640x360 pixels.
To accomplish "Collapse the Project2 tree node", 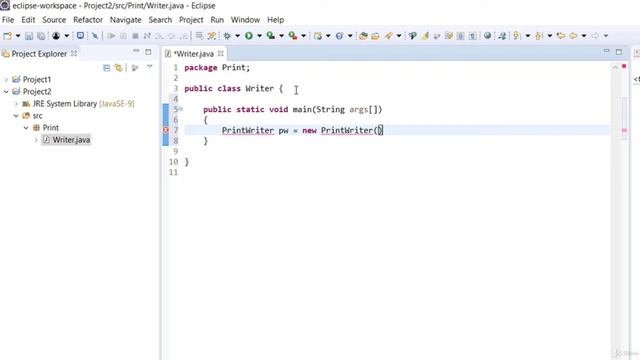I will 6,91.
